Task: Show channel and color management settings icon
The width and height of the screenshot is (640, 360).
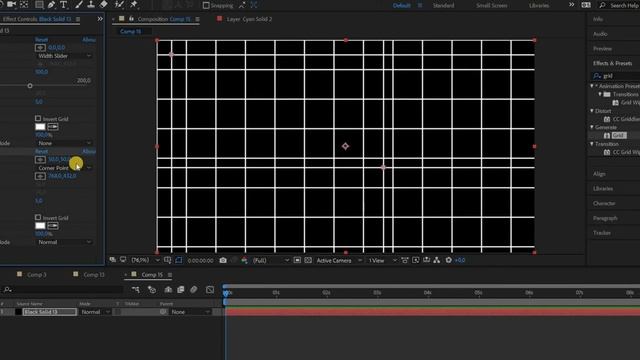Action: click(244, 260)
